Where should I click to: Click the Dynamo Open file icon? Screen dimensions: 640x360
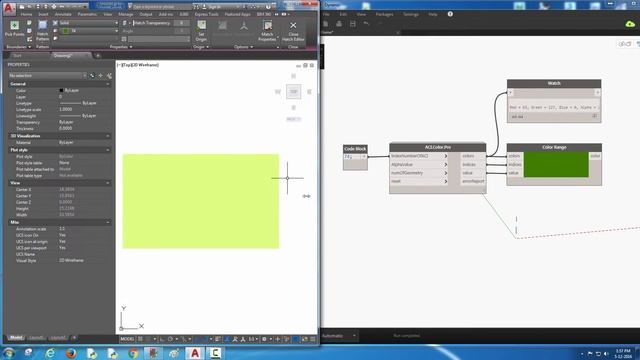pos(339,24)
